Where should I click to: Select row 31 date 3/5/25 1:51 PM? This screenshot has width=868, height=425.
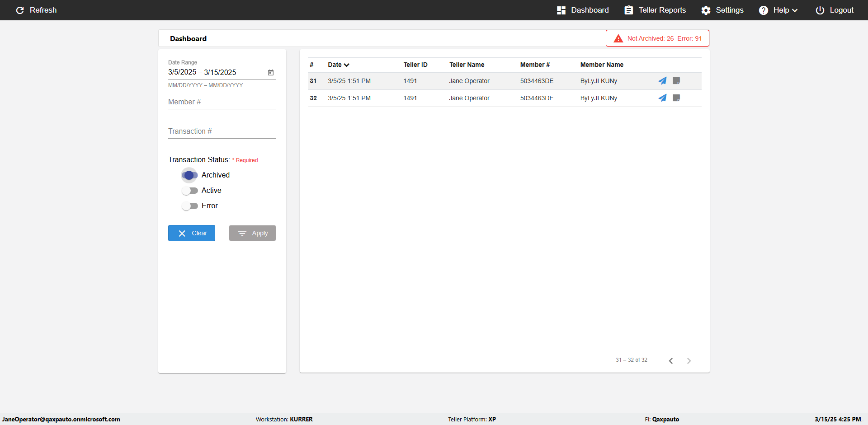pos(349,81)
